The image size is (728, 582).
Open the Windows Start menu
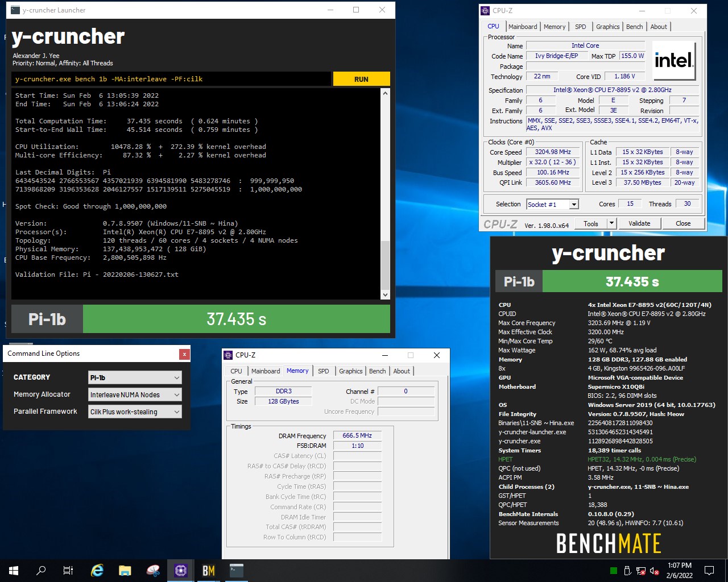pyautogui.click(x=14, y=571)
